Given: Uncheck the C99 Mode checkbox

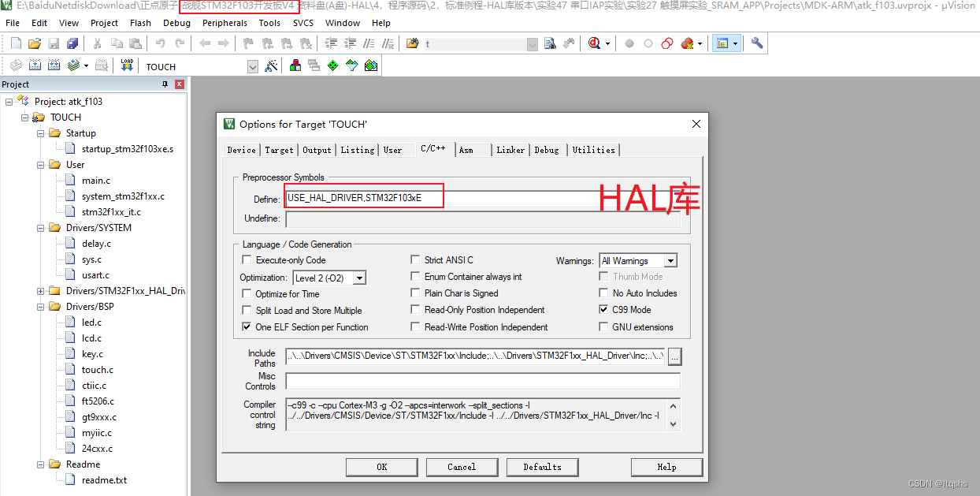Looking at the screenshot, I should tap(604, 310).
